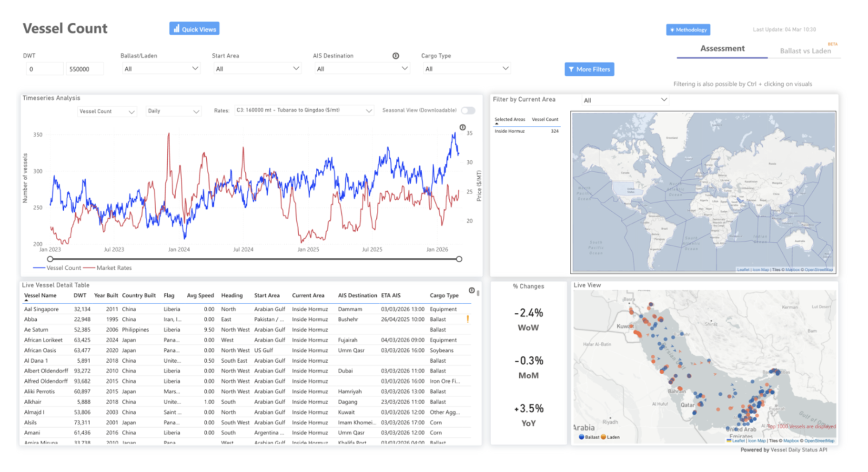The height and width of the screenshot is (472, 868).
Task: Select the Aliki Perrotis vessel row
Action: pos(247,391)
